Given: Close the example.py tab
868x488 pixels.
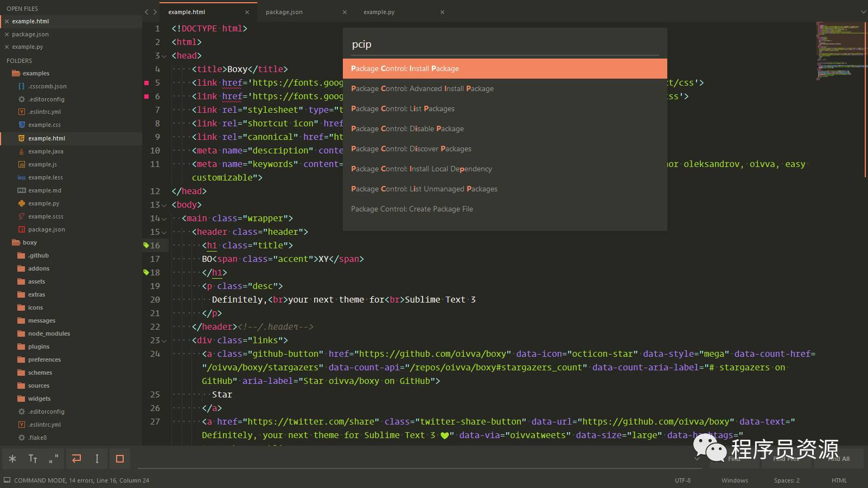Looking at the screenshot, I should point(442,12).
